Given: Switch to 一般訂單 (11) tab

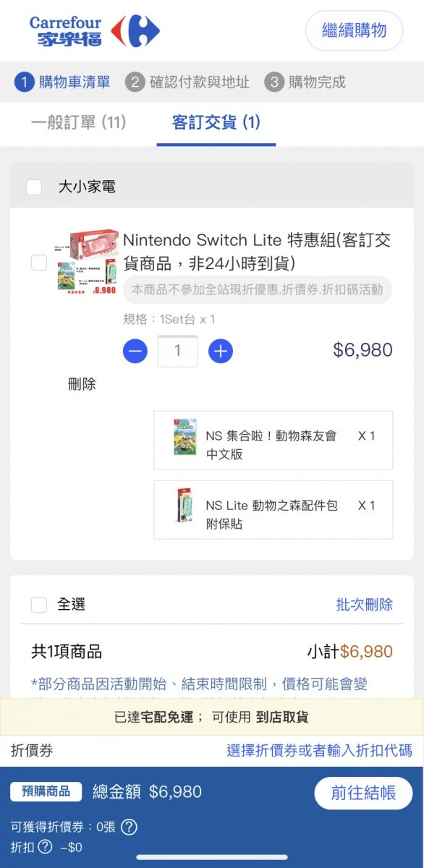Looking at the screenshot, I should coord(79,122).
